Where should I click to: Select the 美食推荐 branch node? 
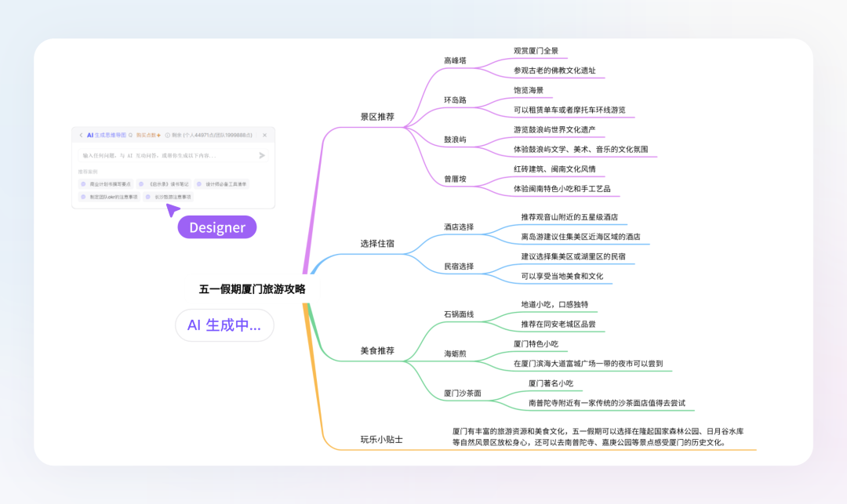coord(377,350)
